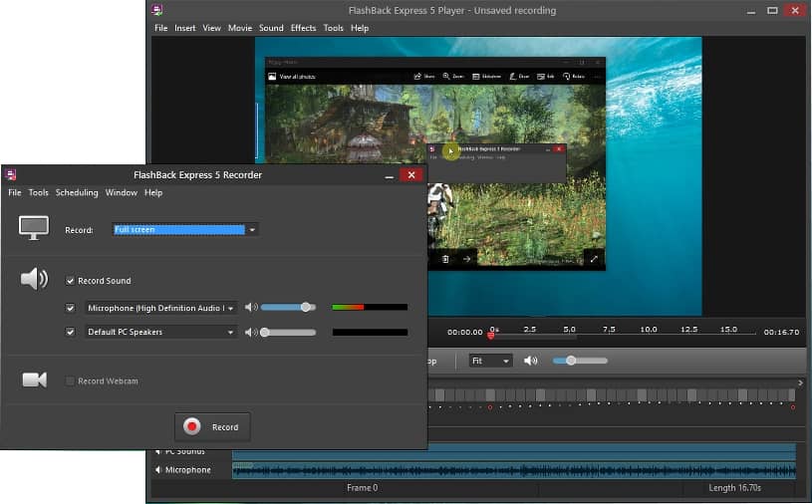Click the red circle on the Record button
The width and height of the screenshot is (812, 504).
pos(192,426)
